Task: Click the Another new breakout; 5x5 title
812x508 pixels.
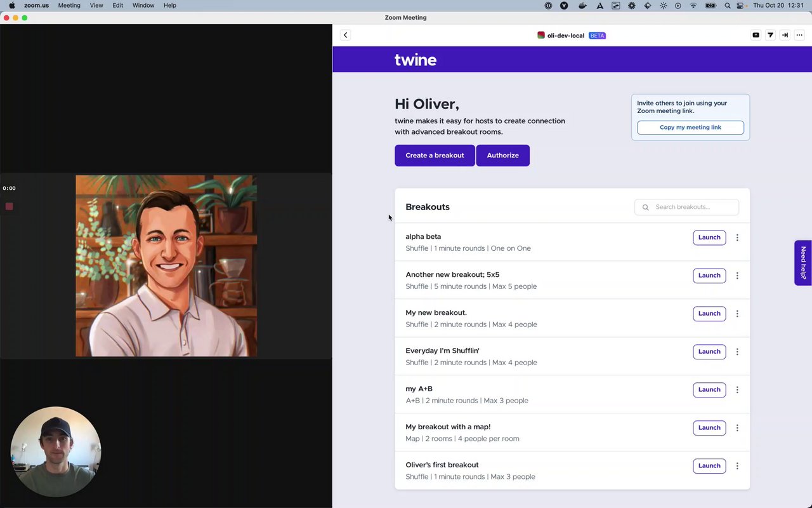Action: [x=452, y=274]
